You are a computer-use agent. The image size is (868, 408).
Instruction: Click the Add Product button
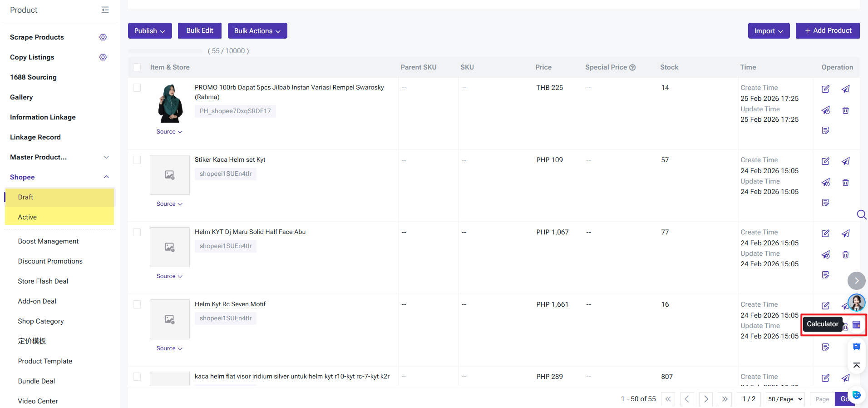point(827,30)
